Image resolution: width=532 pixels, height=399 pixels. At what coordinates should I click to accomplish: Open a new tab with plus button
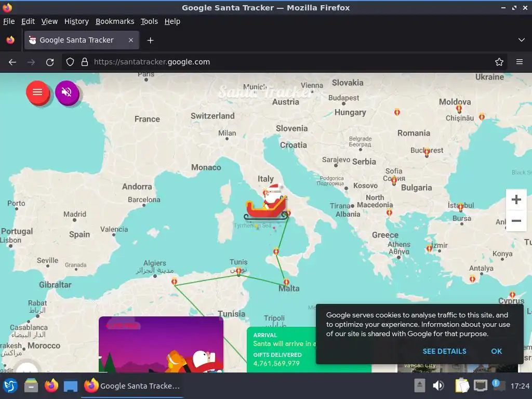pyautogui.click(x=150, y=41)
